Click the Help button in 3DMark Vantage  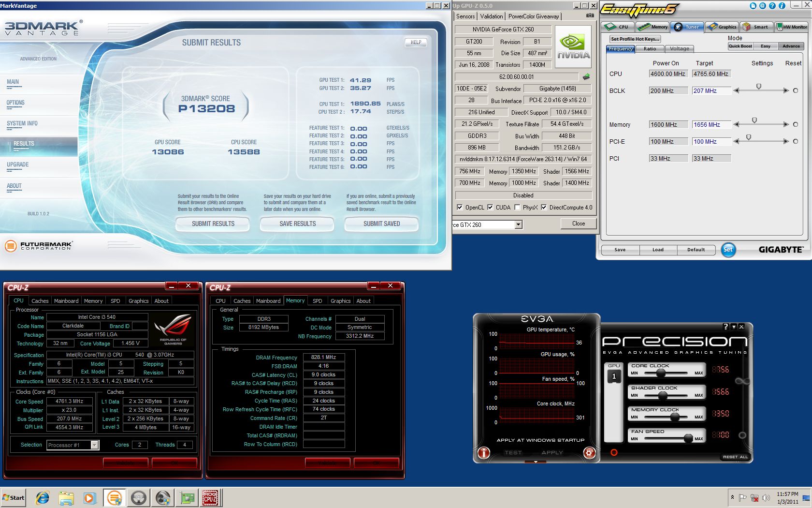[x=416, y=42]
